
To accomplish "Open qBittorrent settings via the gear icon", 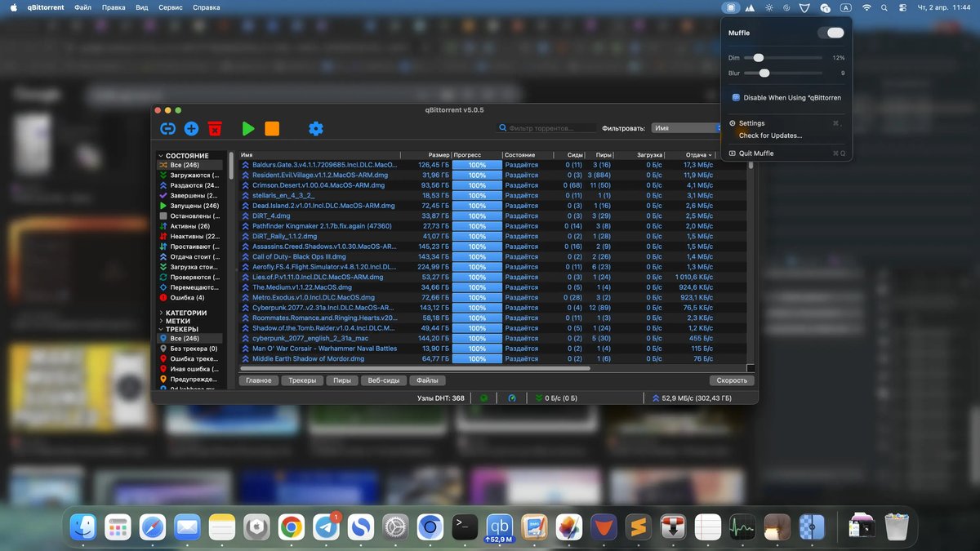I will click(316, 128).
